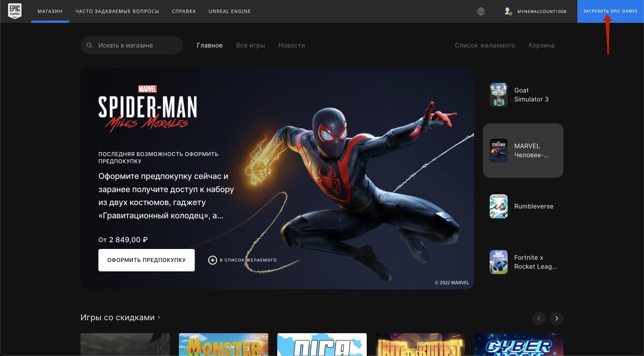Viewport: 644px width, 356px height.
Task: Open account name MYNEWACCOUNT1008
Action: click(x=542, y=11)
